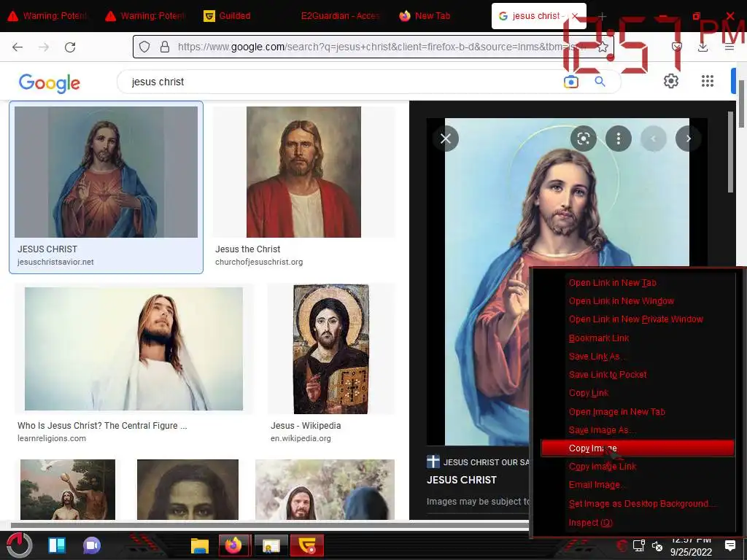Screen dimensions: 747x560
Task: Open the jesuschristsavior.net image thumbnail
Action: coord(106,172)
